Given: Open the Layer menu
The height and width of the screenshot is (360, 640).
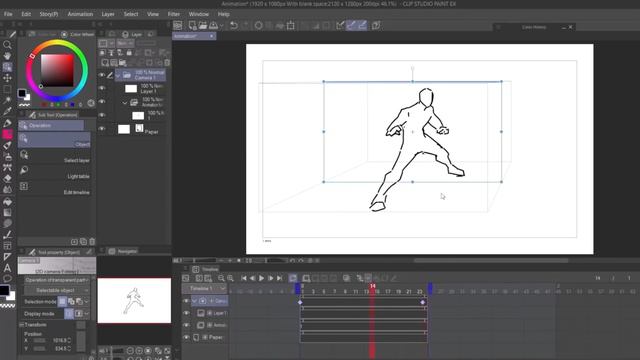Looking at the screenshot, I should (x=108, y=14).
